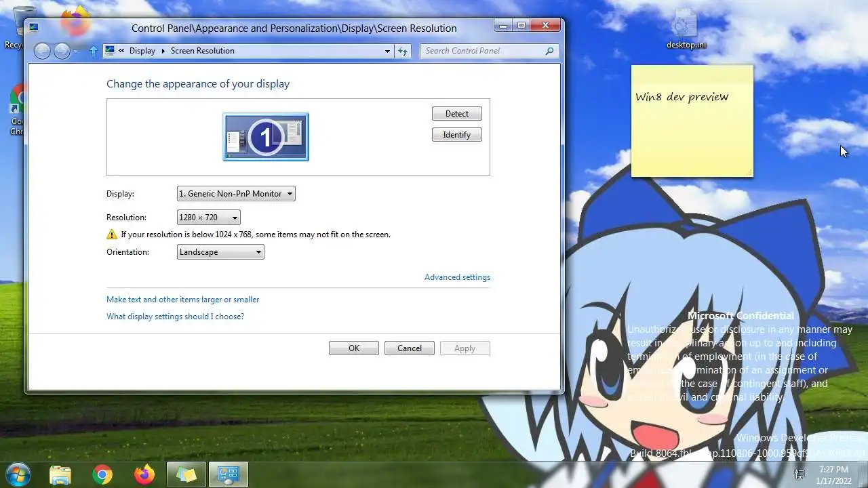The height and width of the screenshot is (488, 868).
Task: Click the search magnifier icon
Action: (x=549, y=51)
